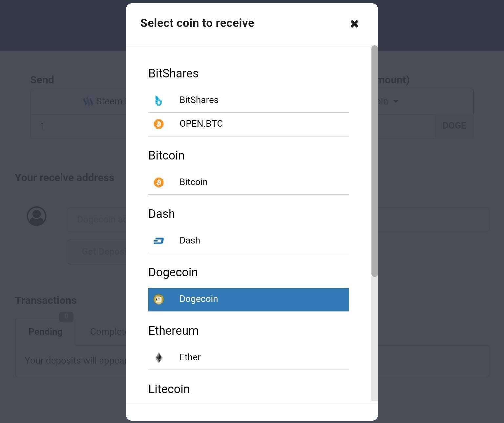Screen dimensions: 504x423
Task: Select BitShares from the coin list
Action: point(249,100)
